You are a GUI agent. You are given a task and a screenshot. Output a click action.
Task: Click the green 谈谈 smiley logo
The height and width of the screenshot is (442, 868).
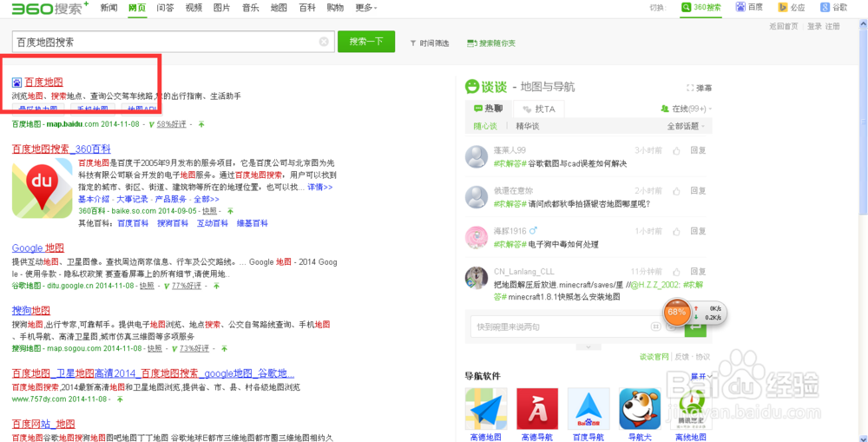coord(471,87)
